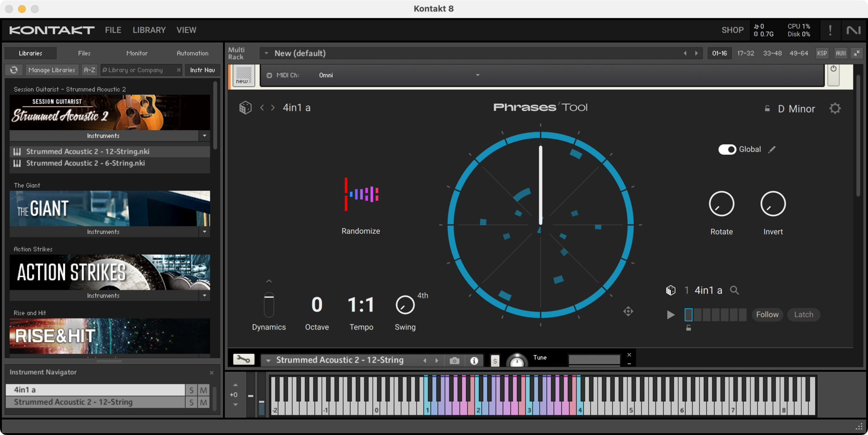This screenshot has height=435, width=868.
Task: Click the refresh libraries icon
Action: click(x=14, y=70)
